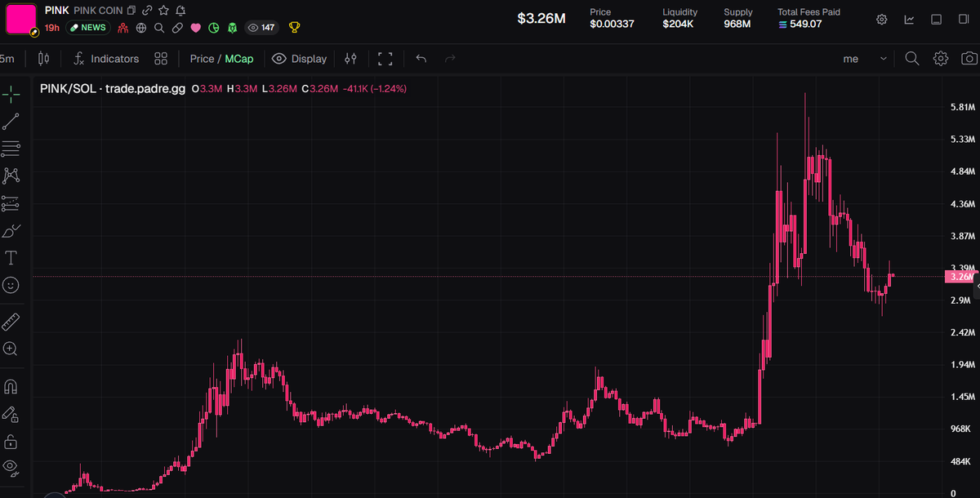The height and width of the screenshot is (498, 980).
Task: Select the Text annotation tool
Action: (x=11, y=258)
